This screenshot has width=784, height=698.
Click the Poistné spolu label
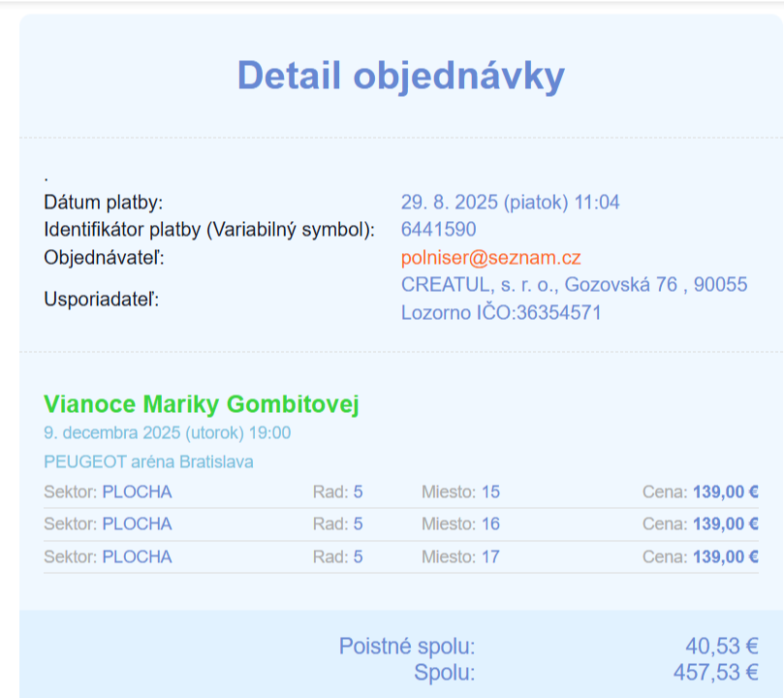[407, 647]
